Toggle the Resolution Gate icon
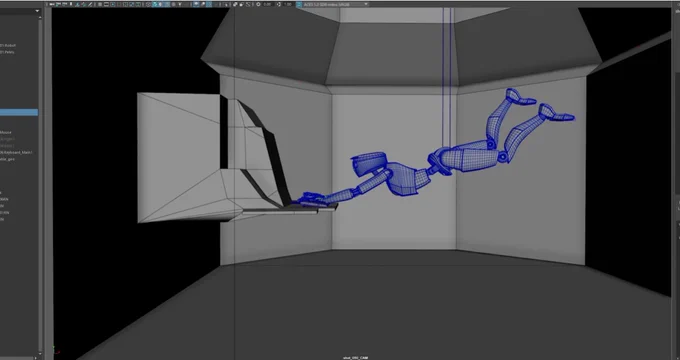This screenshot has width=680, height=360. tap(113, 4)
